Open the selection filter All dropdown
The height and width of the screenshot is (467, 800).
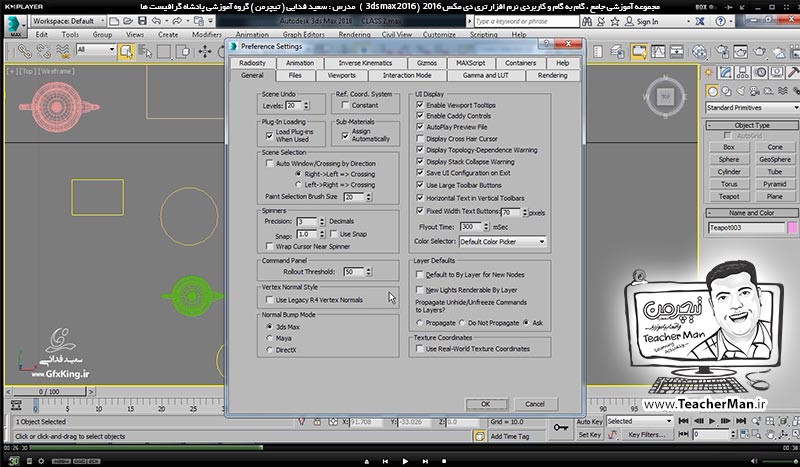(95, 50)
